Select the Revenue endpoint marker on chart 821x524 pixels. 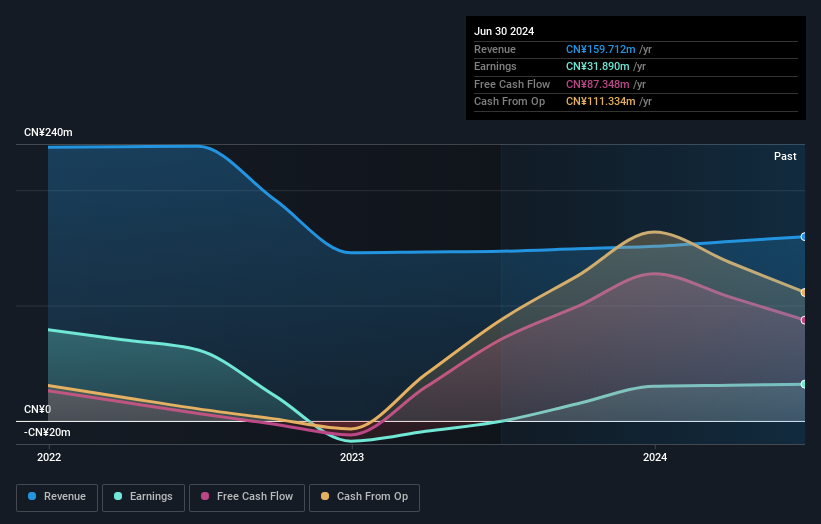[x=804, y=237]
